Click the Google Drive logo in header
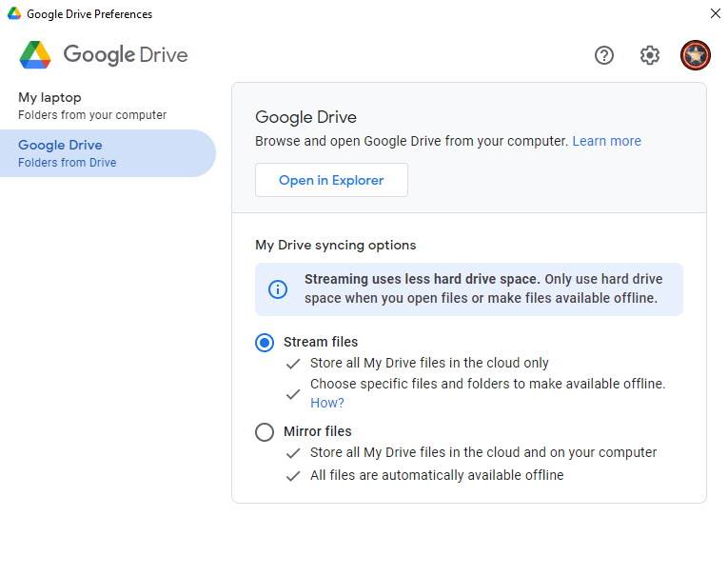Screen dimensions: 728x576 [x=35, y=55]
